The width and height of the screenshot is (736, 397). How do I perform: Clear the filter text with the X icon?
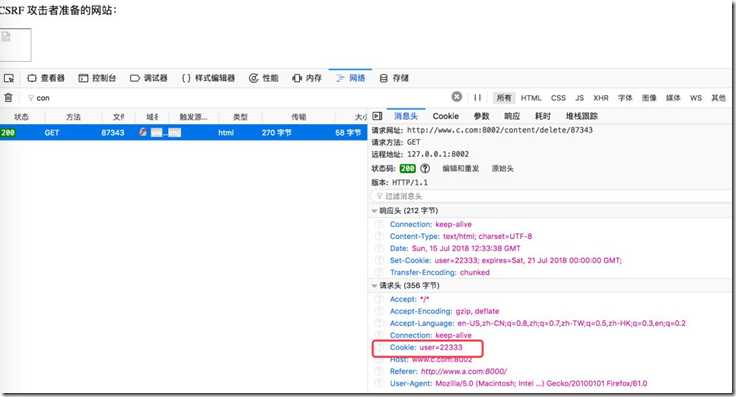point(456,97)
